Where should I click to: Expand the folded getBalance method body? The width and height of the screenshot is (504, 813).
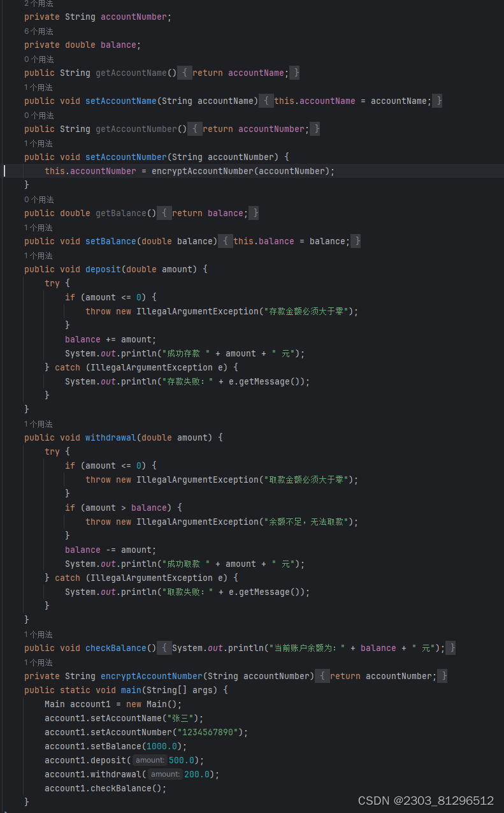(164, 213)
